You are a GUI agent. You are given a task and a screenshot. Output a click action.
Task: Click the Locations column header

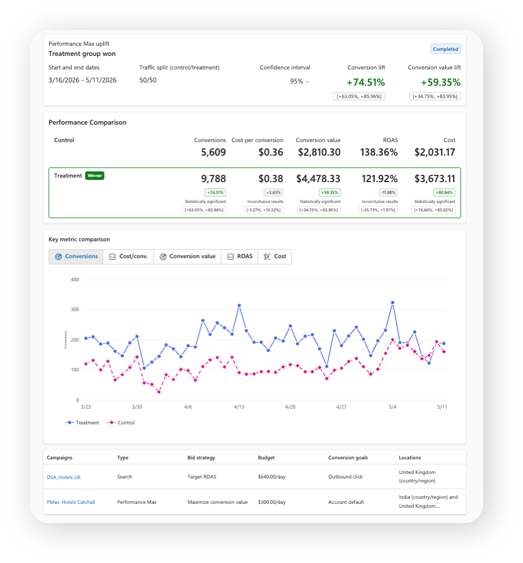[x=410, y=458]
